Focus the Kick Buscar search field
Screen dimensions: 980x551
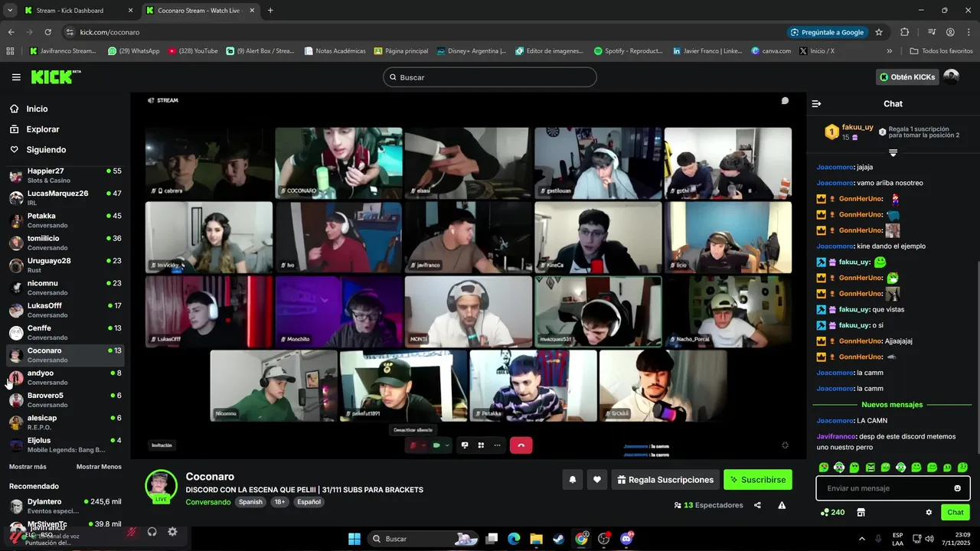pos(490,77)
